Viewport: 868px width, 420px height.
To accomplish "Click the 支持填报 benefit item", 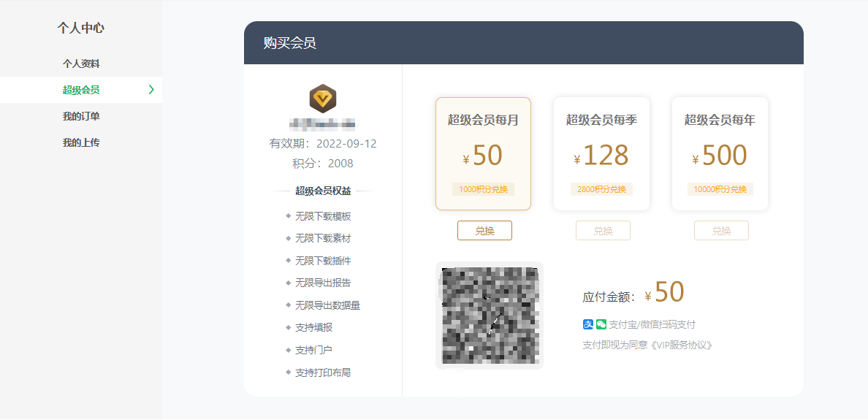I will tap(314, 327).
